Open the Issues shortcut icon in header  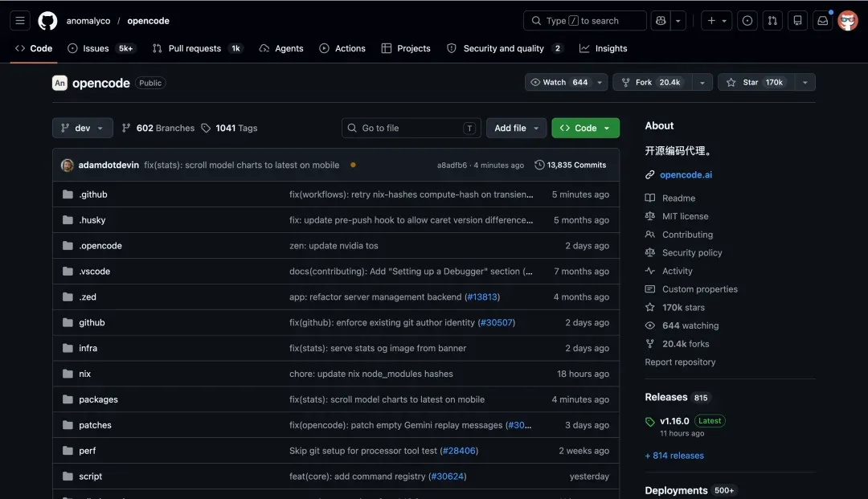coord(747,21)
